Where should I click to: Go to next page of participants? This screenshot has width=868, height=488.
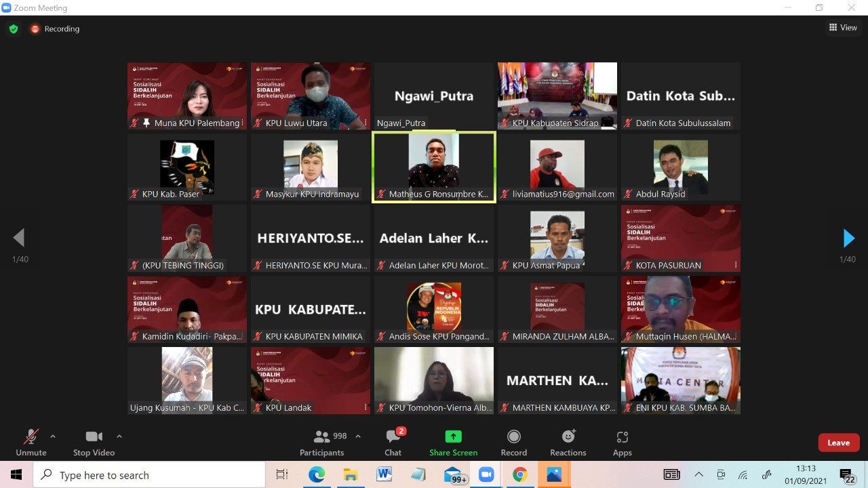tap(848, 238)
